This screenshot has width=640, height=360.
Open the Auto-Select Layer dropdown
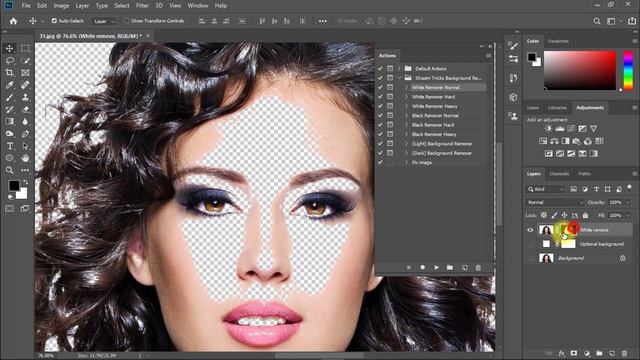(104, 21)
